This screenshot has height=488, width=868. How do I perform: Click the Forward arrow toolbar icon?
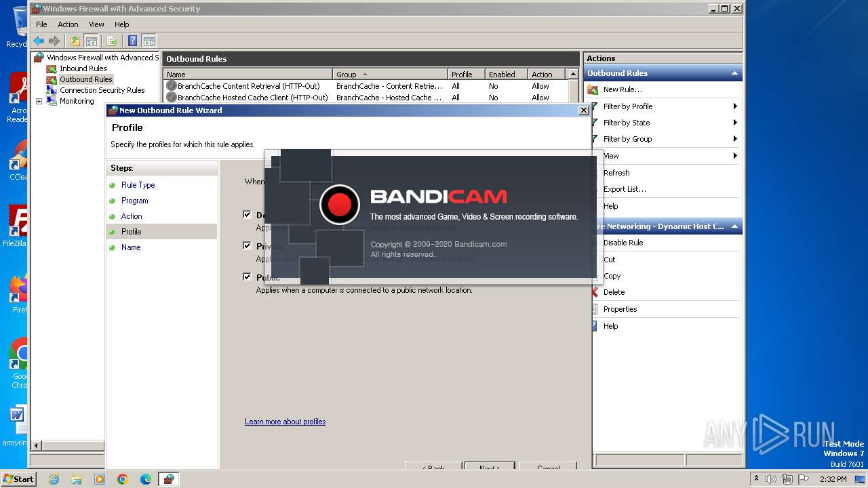tap(54, 41)
